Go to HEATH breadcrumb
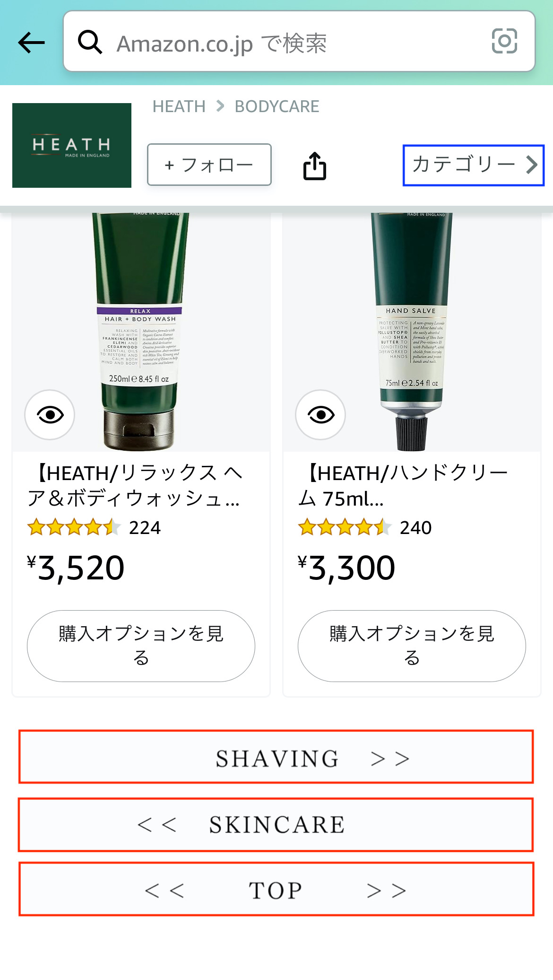 [179, 106]
